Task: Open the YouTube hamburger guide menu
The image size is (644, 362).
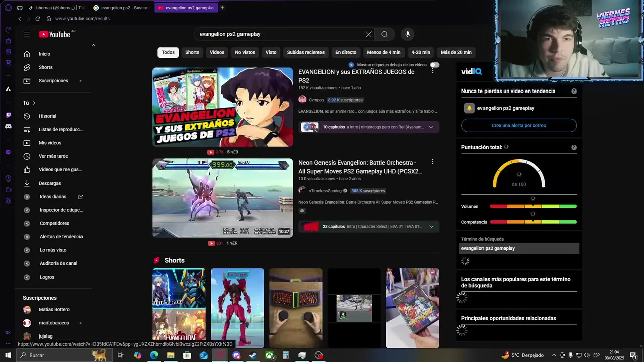Action: click(x=27, y=34)
